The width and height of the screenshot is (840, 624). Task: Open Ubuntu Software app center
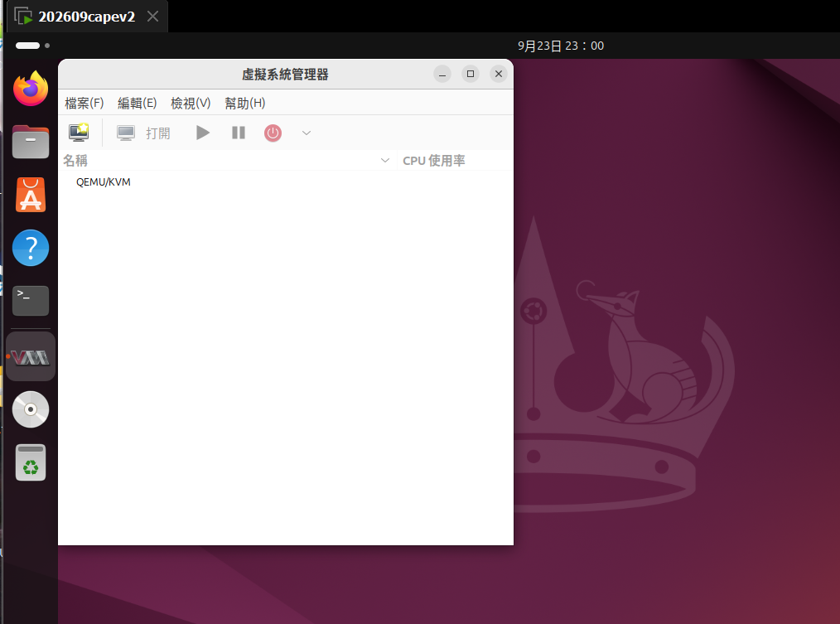point(31,195)
